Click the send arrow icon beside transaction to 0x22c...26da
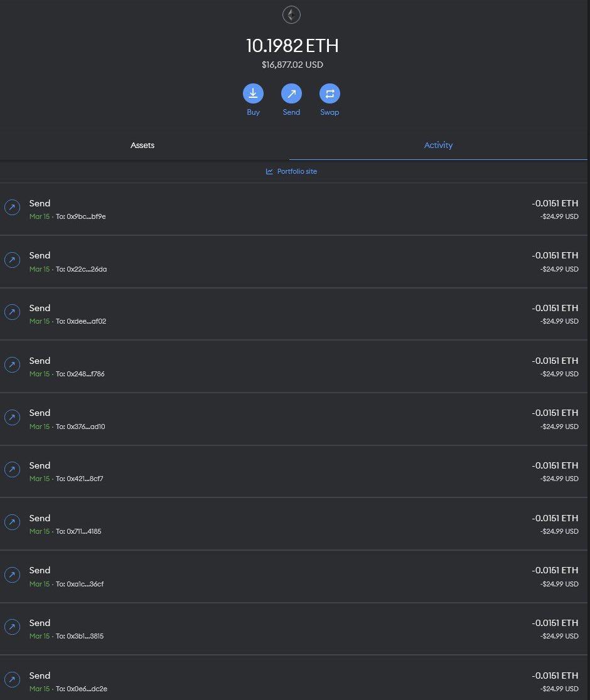Image resolution: width=590 pixels, height=700 pixels. tap(13, 260)
